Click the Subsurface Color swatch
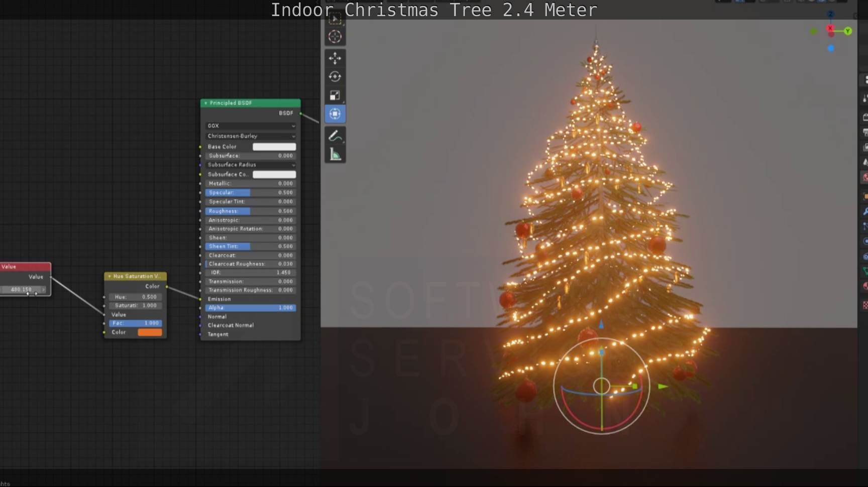The width and height of the screenshot is (868, 487). 274,174
